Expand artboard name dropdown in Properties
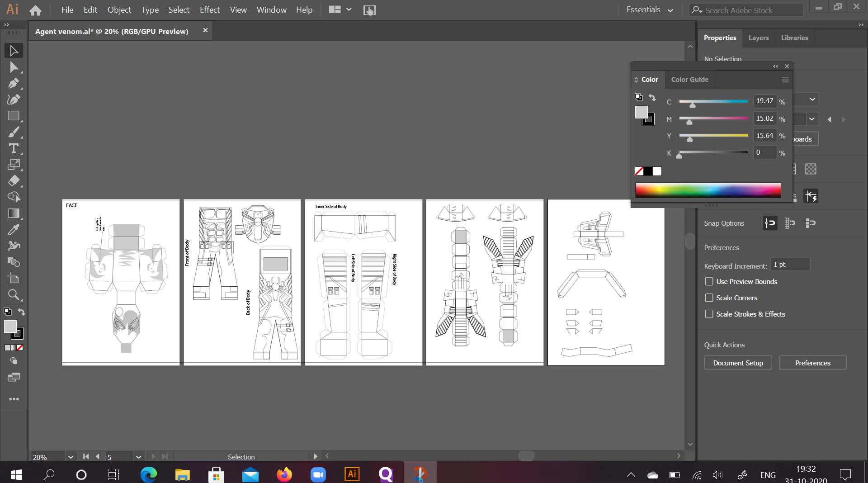This screenshot has width=868, height=483. 812,119
